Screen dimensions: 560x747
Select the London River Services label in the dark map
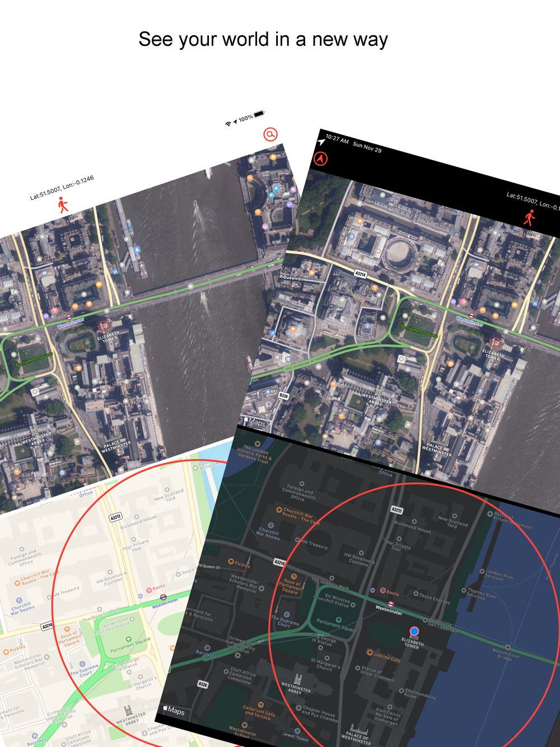point(500,575)
